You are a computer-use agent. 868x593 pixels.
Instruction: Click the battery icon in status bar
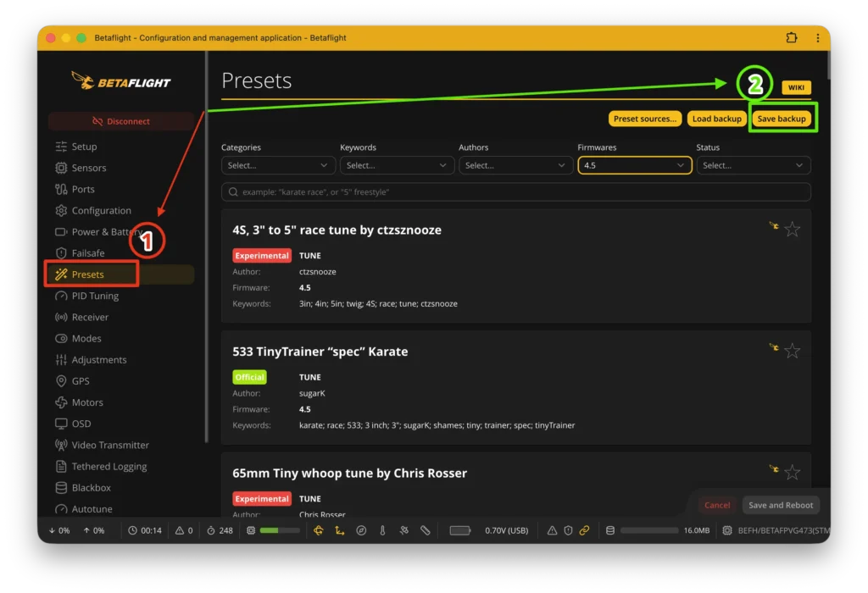click(460, 530)
